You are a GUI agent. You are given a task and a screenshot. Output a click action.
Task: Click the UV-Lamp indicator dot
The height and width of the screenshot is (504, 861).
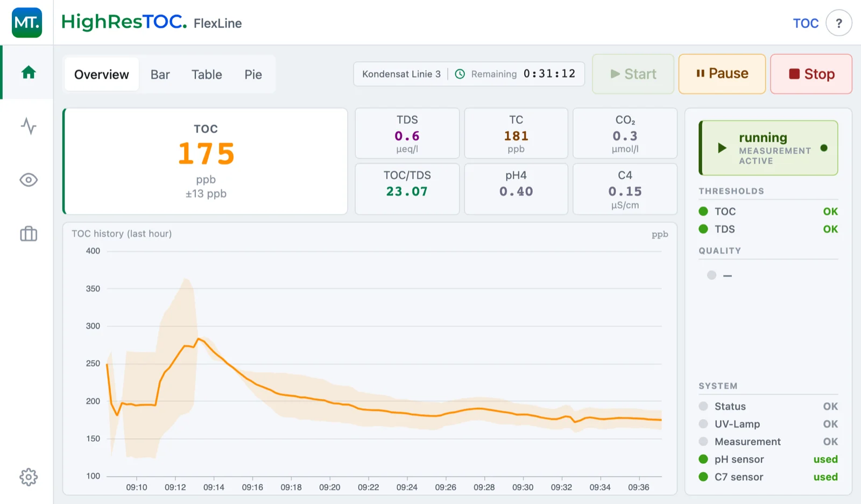click(x=703, y=424)
